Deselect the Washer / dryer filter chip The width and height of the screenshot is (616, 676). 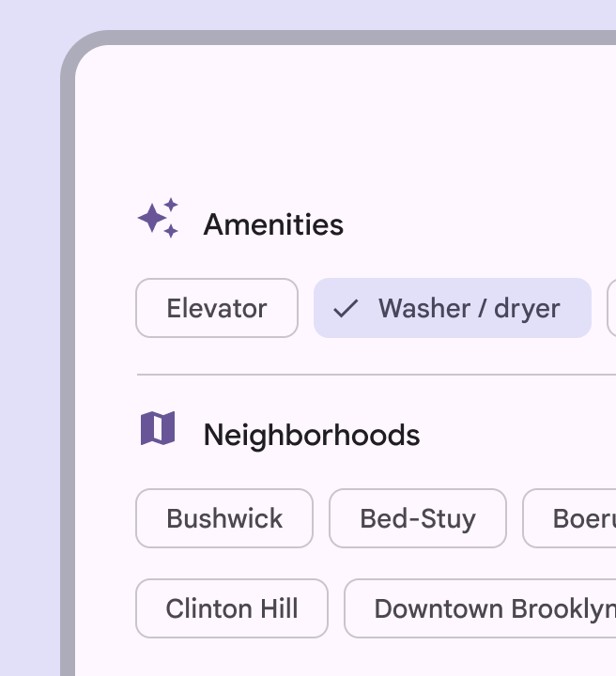tap(453, 308)
